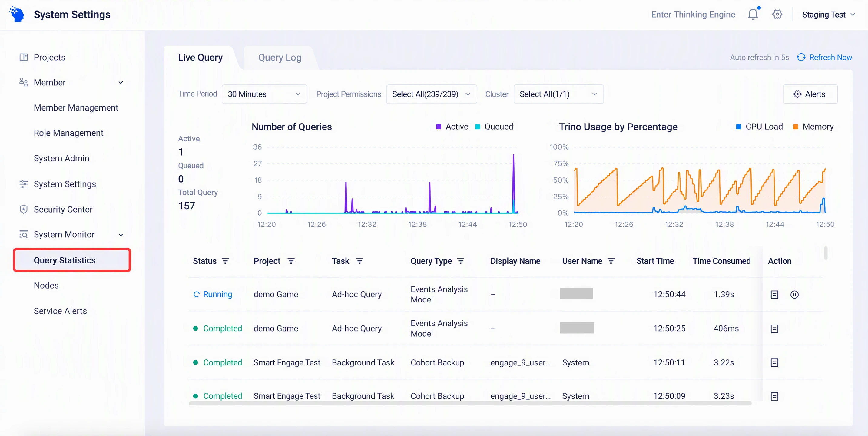
Task: Click the horizontal table scrollbar
Action: point(470,403)
